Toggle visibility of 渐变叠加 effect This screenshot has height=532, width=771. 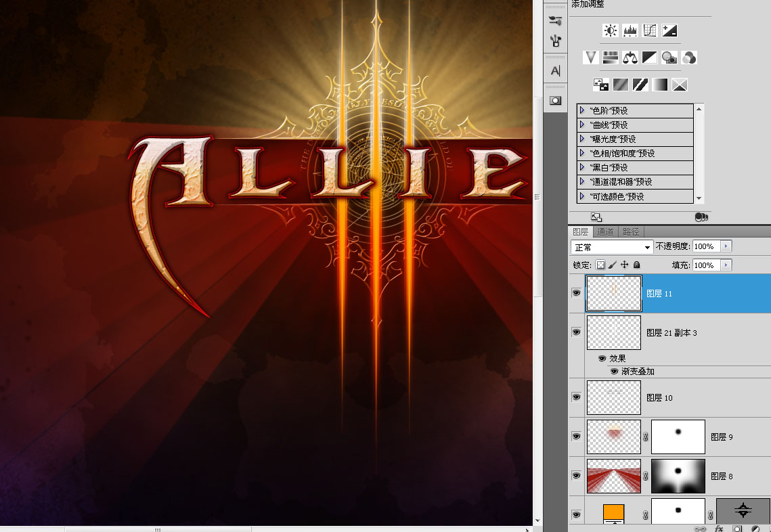614,371
